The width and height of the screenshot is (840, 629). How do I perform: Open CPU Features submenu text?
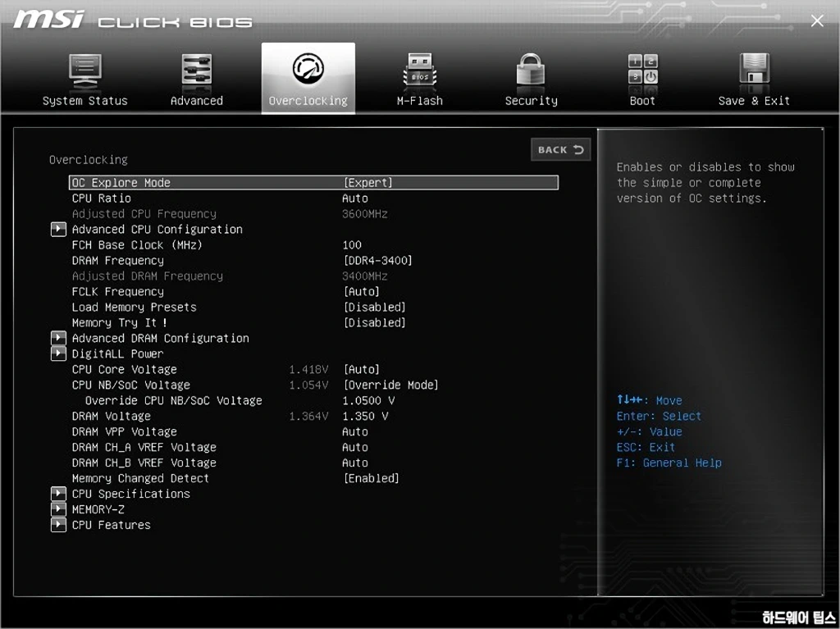pyautogui.click(x=111, y=525)
